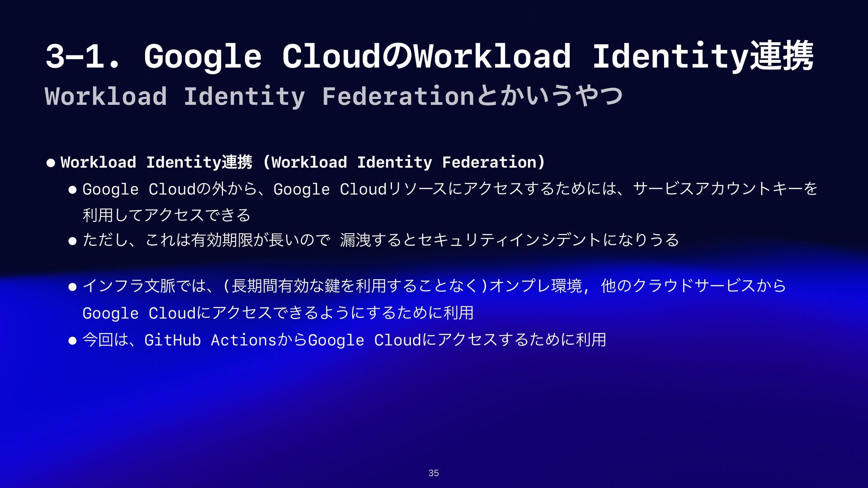The width and height of the screenshot is (868, 488).
Task: Click the subtitle 'Workload Identity Federationとかいうやつ'
Action: pos(334,96)
